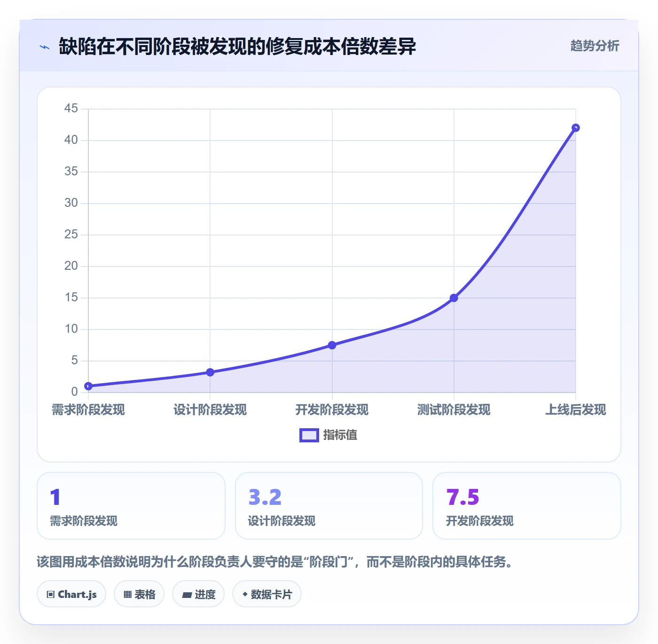Click the 需求阶段发现 x-axis label
The height and width of the screenshot is (644, 658).
coord(88,410)
